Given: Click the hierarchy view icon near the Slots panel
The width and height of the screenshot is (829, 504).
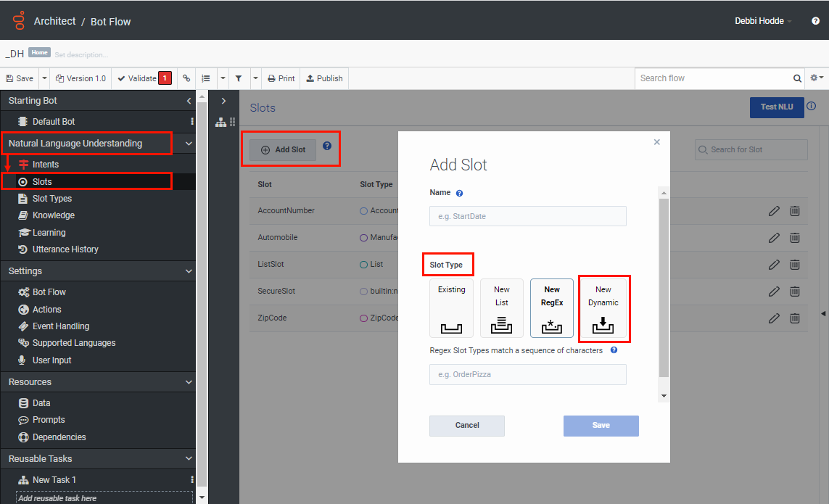Looking at the screenshot, I should [x=220, y=122].
